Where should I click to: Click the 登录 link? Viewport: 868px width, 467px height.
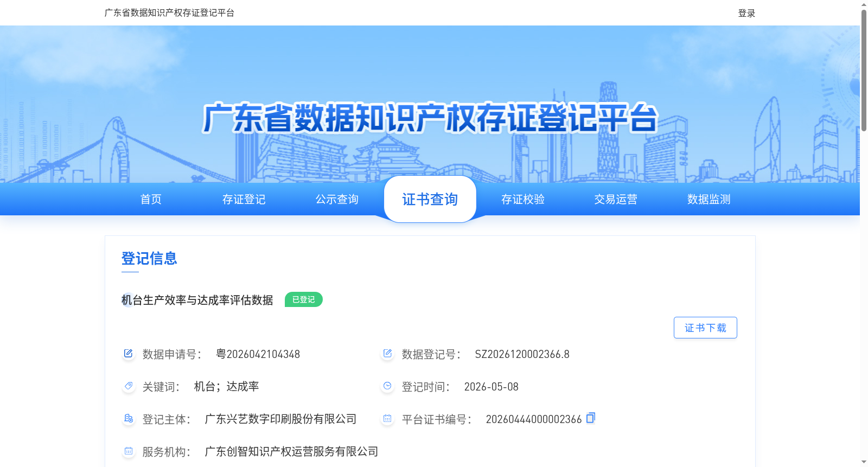[746, 13]
